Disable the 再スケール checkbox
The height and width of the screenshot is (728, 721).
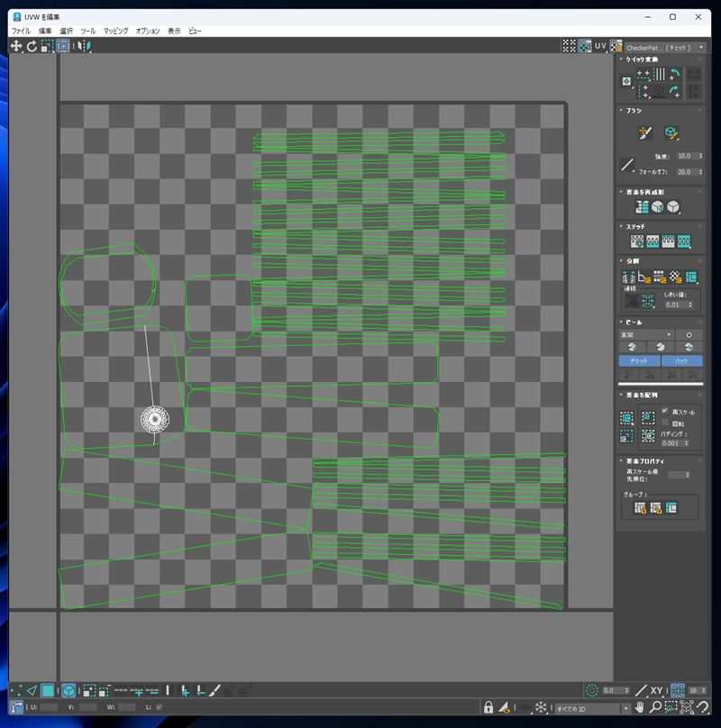pyautogui.click(x=665, y=411)
